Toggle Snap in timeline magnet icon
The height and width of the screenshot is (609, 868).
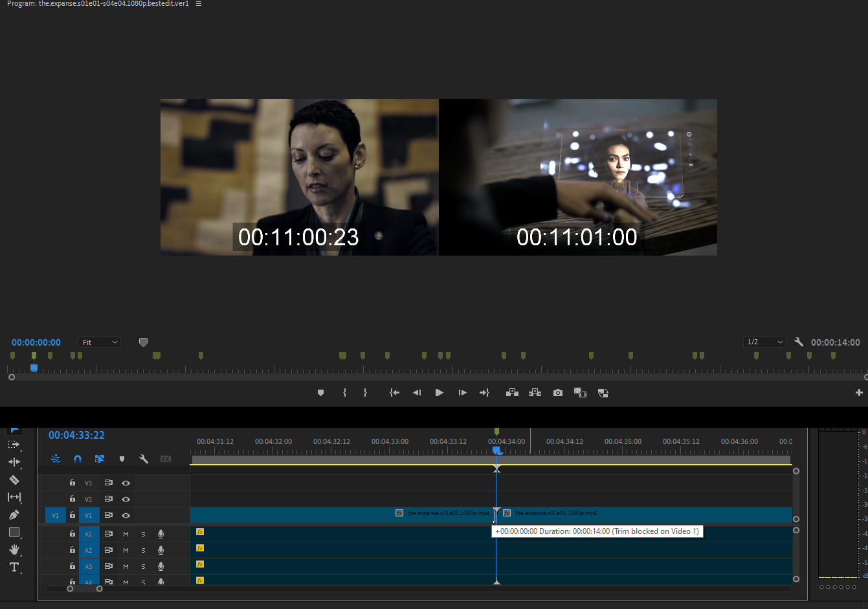[78, 459]
